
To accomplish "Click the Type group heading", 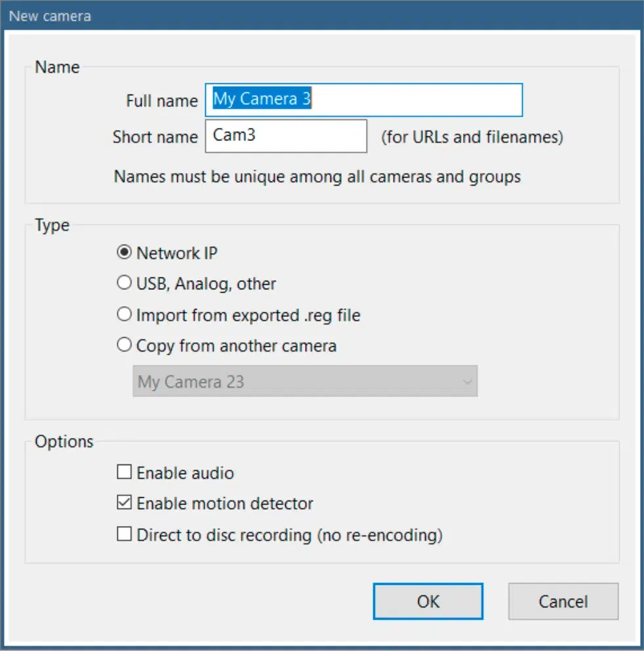I will click(x=52, y=226).
